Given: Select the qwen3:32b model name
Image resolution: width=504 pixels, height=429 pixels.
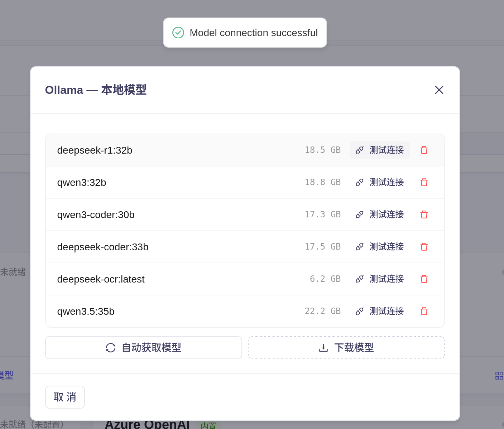Looking at the screenshot, I should tap(82, 183).
